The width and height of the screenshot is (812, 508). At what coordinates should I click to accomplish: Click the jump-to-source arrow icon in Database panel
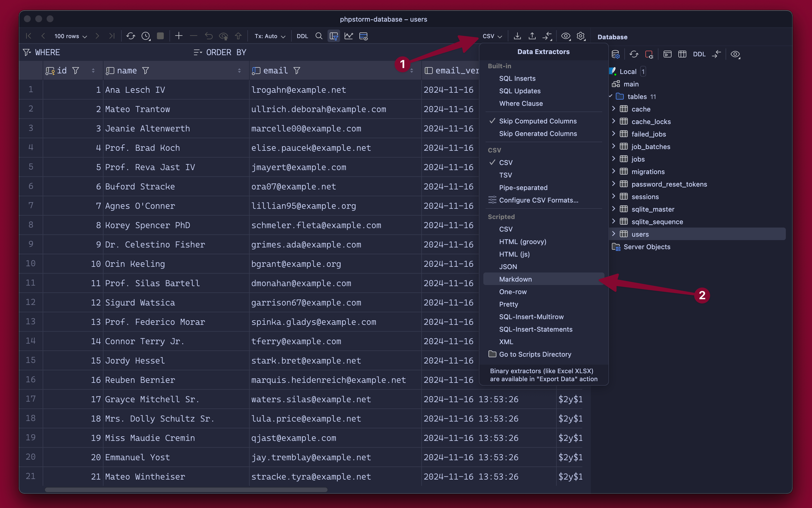(x=716, y=54)
